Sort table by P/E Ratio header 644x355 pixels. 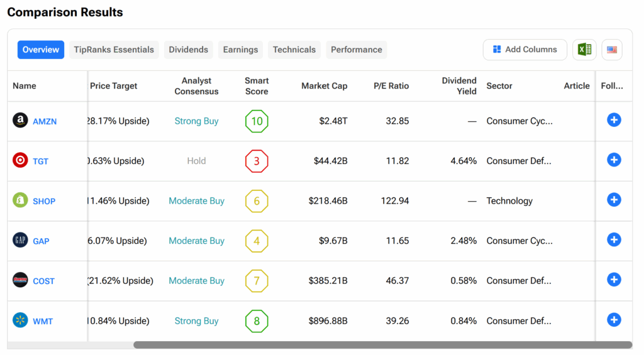[390, 86]
